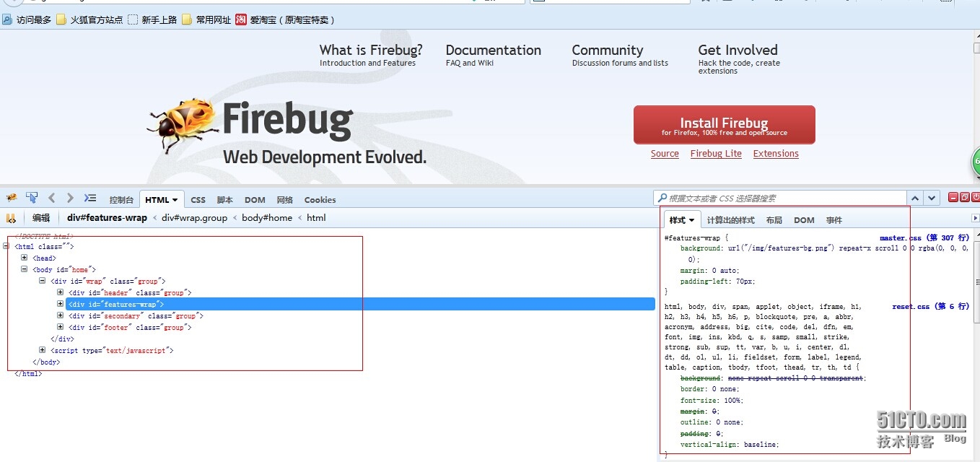
Task: Click the closing </body> tag row
Action: coord(46,362)
